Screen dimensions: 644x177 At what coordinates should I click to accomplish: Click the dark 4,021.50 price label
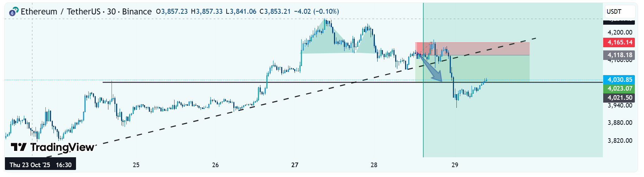click(620, 98)
